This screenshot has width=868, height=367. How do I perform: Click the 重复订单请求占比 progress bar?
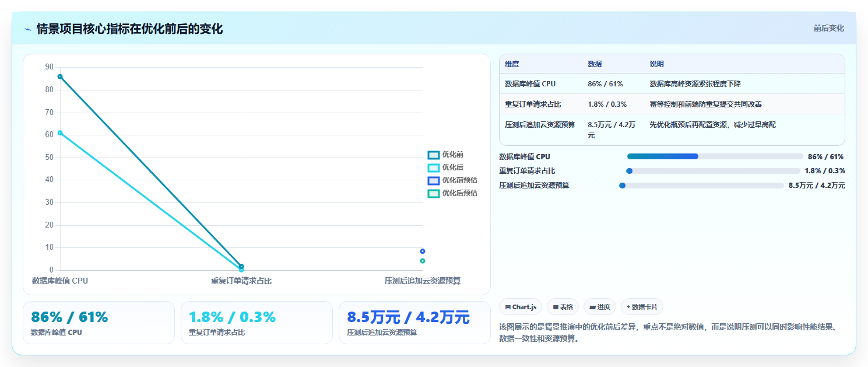(x=713, y=171)
